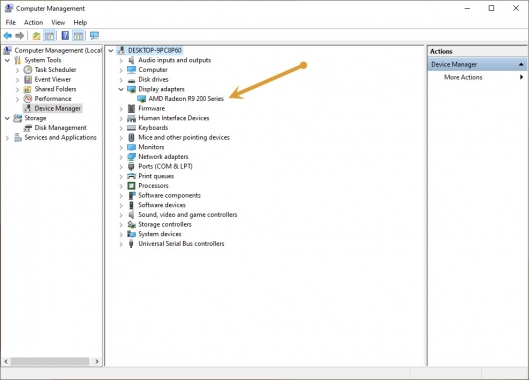Expand the Event Viewer node
The height and width of the screenshot is (380, 529).
tap(18, 80)
